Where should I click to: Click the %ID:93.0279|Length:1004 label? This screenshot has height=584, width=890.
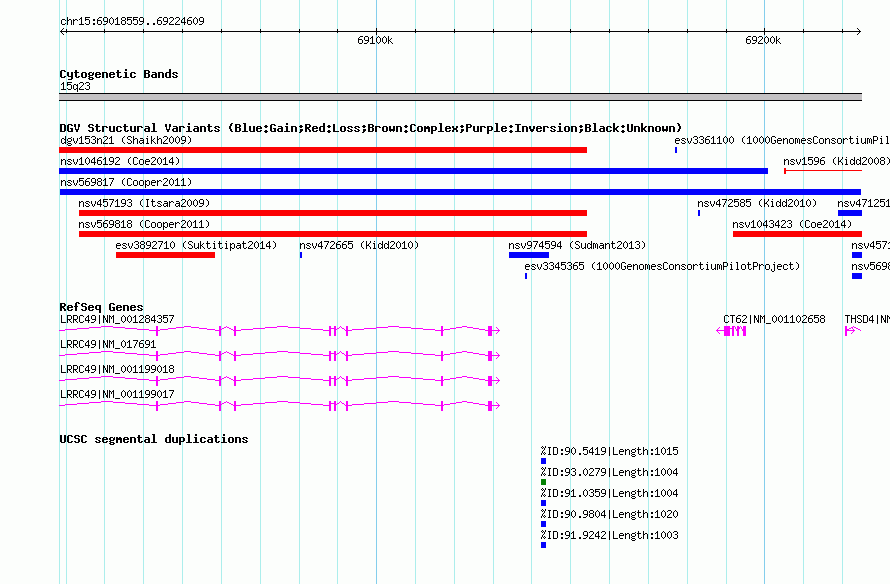point(610,472)
